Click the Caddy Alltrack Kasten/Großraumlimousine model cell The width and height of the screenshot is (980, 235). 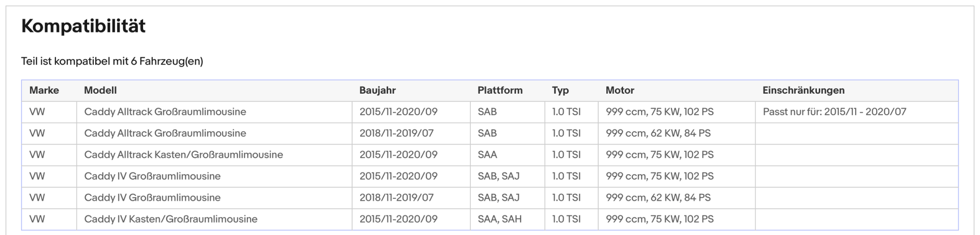(x=183, y=155)
